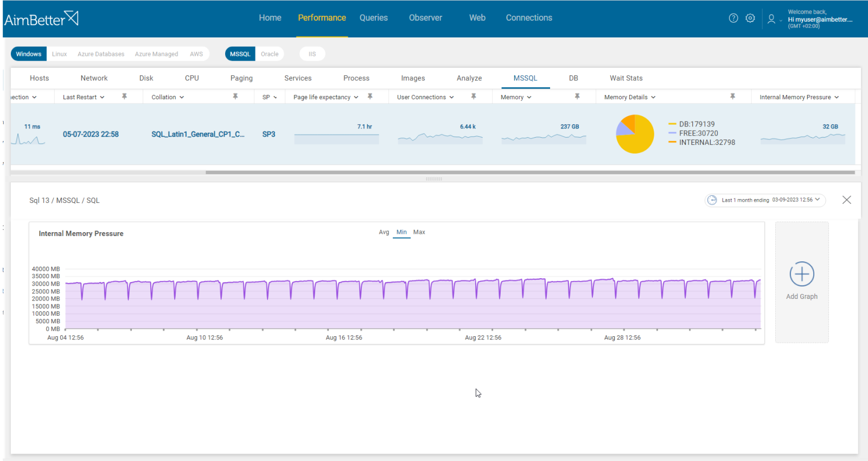Click the Memory Details pie chart
Image resolution: width=868 pixels, height=461 pixels.
click(x=635, y=134)
